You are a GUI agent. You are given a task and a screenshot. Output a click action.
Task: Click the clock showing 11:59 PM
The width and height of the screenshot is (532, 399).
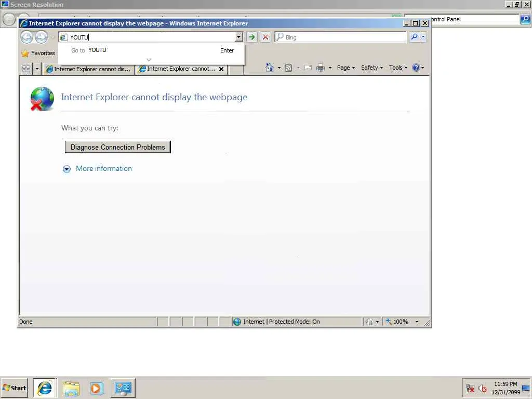[x=506, y=384]
